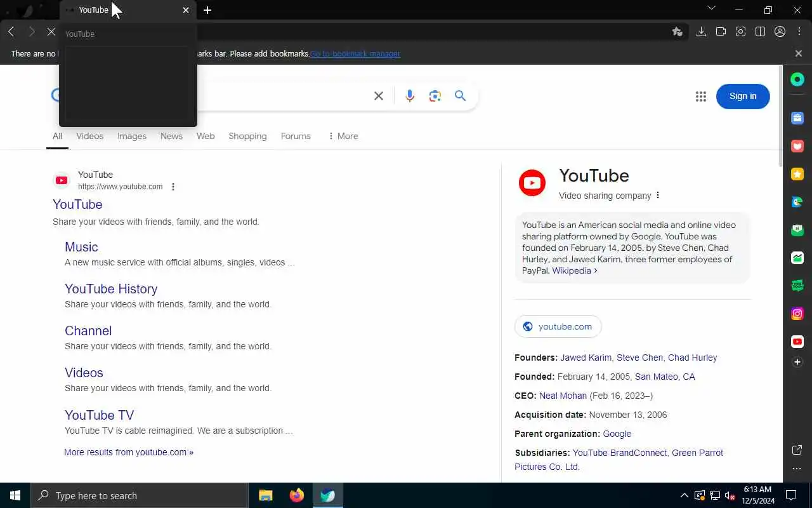Open the red Pocket-style sidebar icon
Screen dimensions: 812x508
797,146
